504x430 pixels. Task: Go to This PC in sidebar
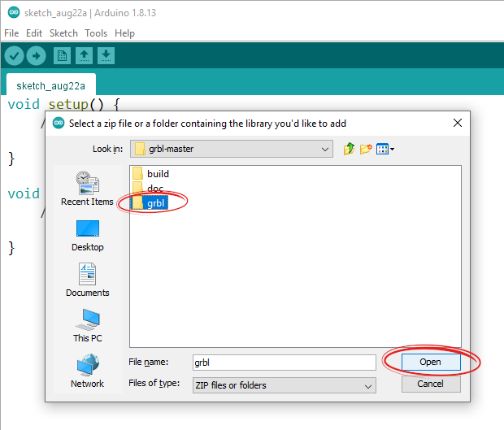click(x=88, y=326)
